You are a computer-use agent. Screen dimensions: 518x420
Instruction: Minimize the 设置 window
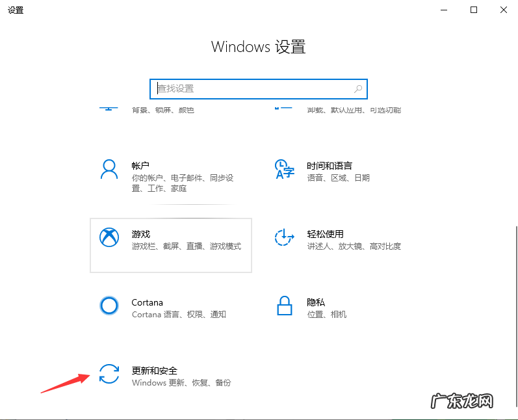[x=444, y=10]
